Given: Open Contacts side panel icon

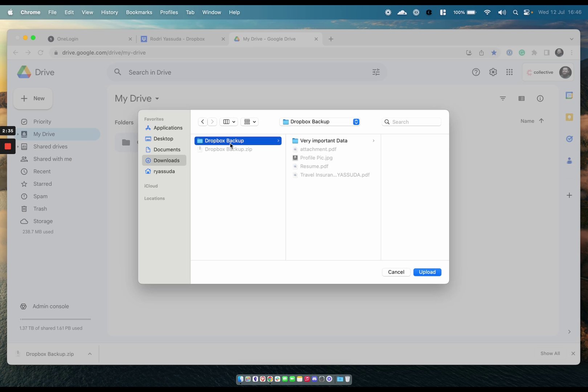Looking at the screenshot, I should pyautogui.click(x=569, y=161).
